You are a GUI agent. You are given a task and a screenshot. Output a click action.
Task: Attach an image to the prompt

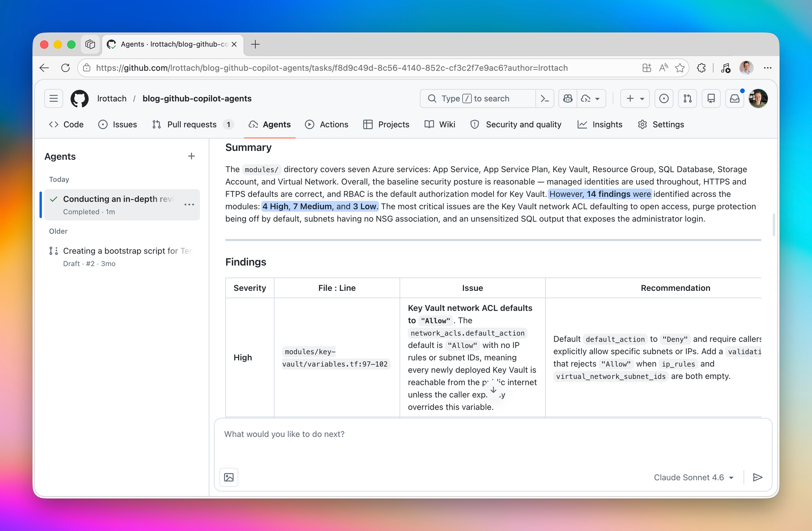point(229,477)
